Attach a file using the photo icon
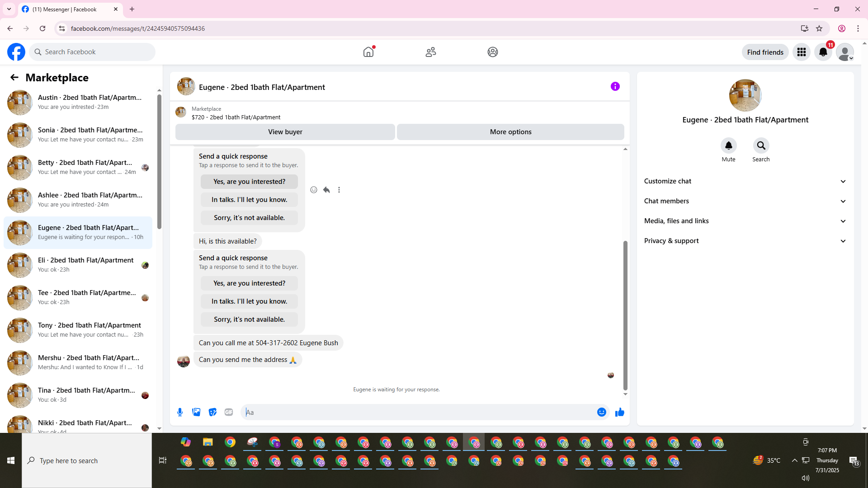Viewport: 868px width, 488px height. (x=196, y=412)
